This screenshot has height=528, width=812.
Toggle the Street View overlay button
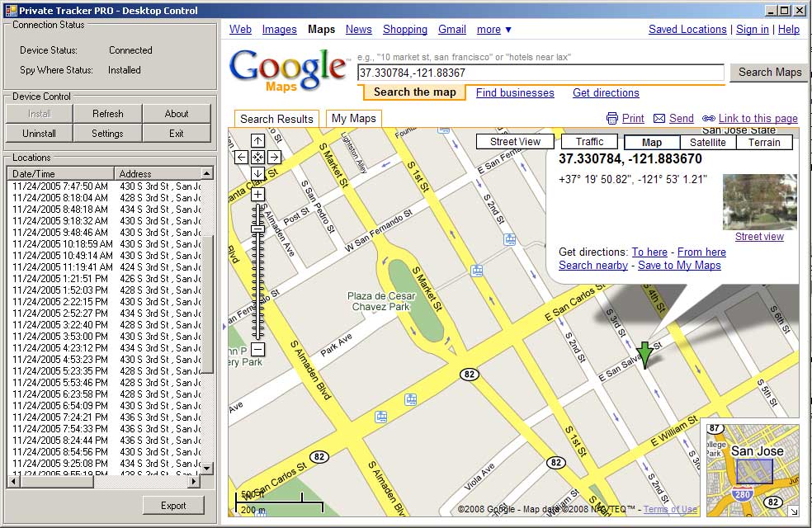[x=515, y=141]
